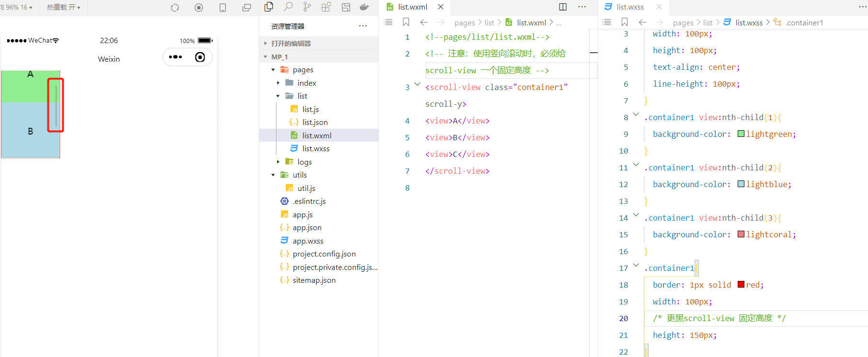Image resolution: width=868 pixels, height=357 pixels.
Task: Close the list.wxml tab
Action: coord(441,7)
